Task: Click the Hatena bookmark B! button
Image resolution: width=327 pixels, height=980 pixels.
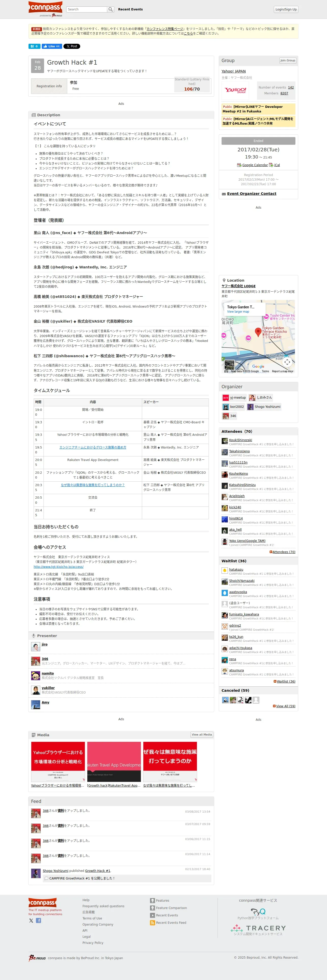Action: click(34, 46)
